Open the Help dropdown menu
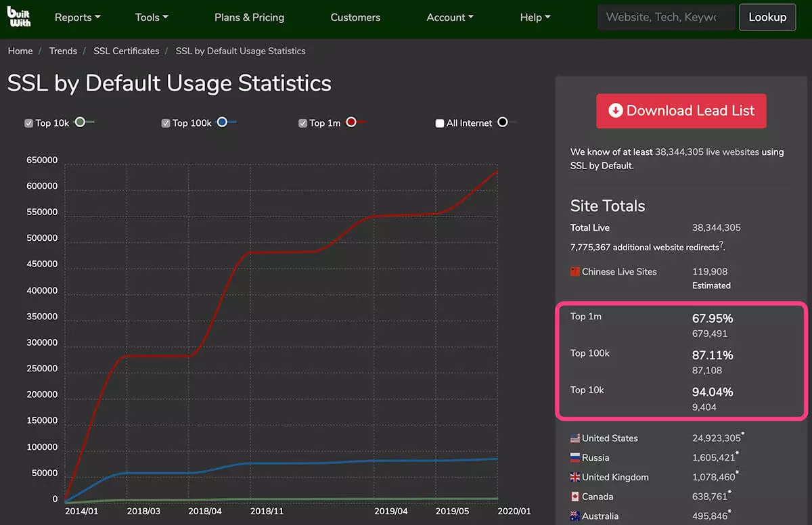The height and width of the screenshot is (525, 812). (x=535, y=17)
